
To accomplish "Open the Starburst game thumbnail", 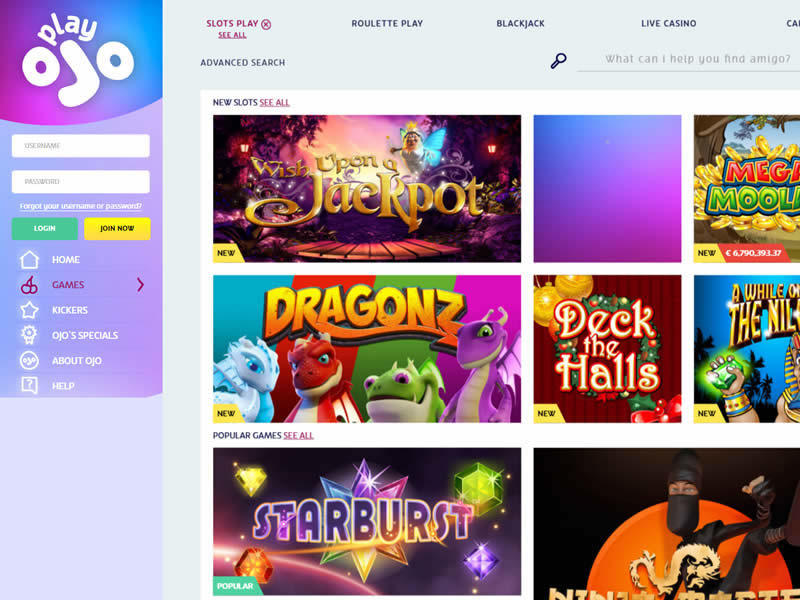I will click(367, 521).
